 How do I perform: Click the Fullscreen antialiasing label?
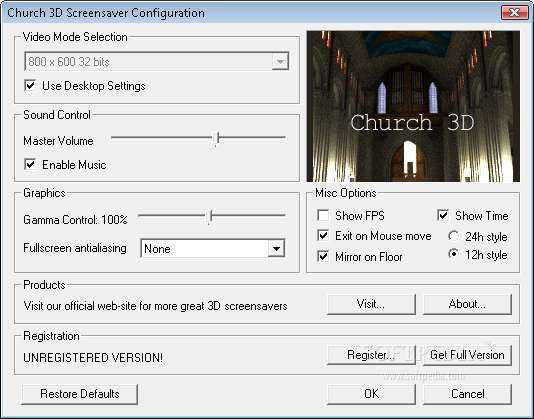(x=75, y=248)
